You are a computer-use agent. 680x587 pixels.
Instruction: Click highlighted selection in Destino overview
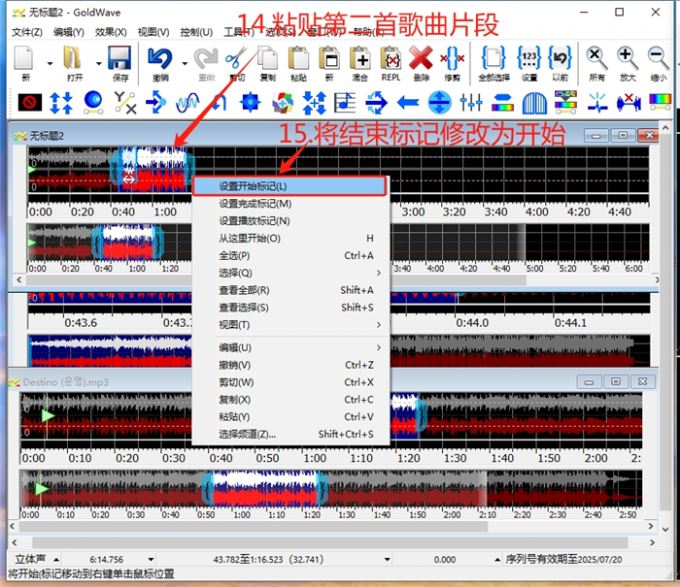[x=265, y=489]
